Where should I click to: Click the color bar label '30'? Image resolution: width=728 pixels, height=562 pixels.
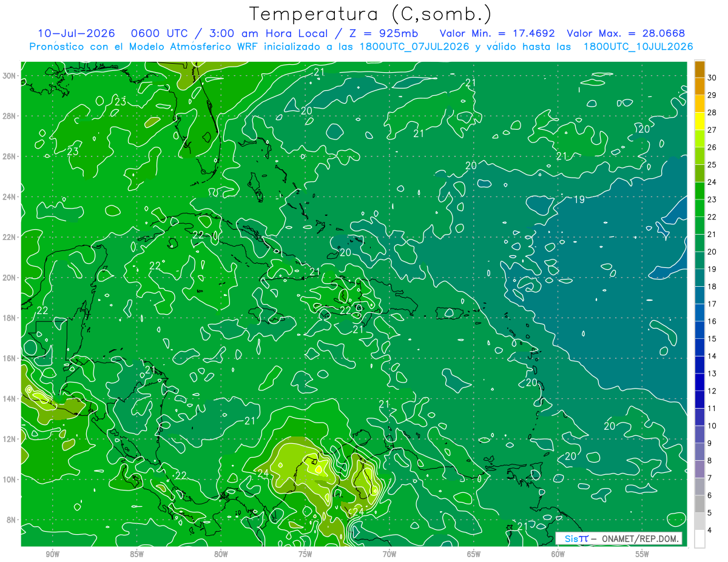coord(712,78)
